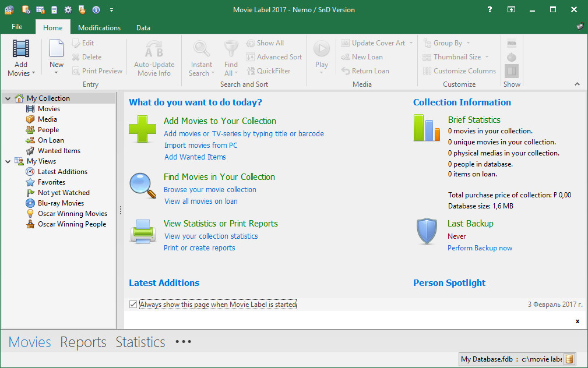
Task: Uncheck Always show this page checkbox
Action: coord(133,305)
